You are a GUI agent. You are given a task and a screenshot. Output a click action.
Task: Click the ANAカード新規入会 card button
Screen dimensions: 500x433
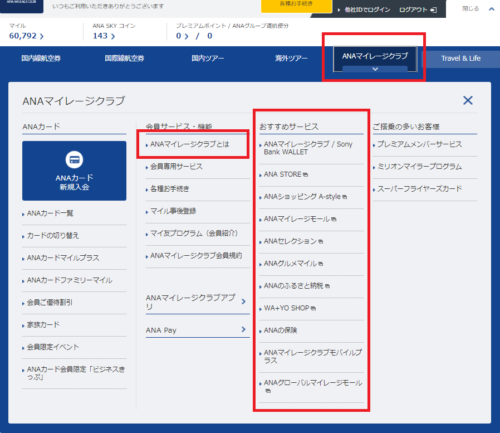[74, 171]
